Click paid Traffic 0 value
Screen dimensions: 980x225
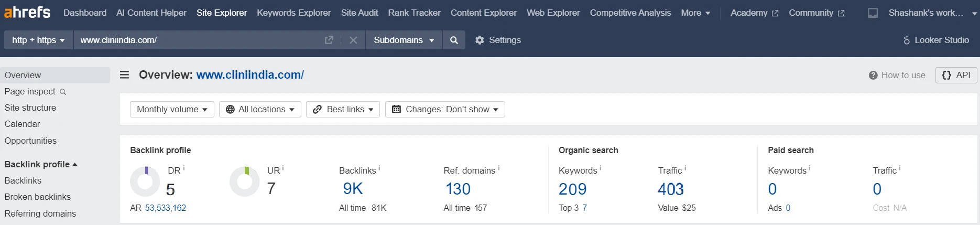point(877,189)
